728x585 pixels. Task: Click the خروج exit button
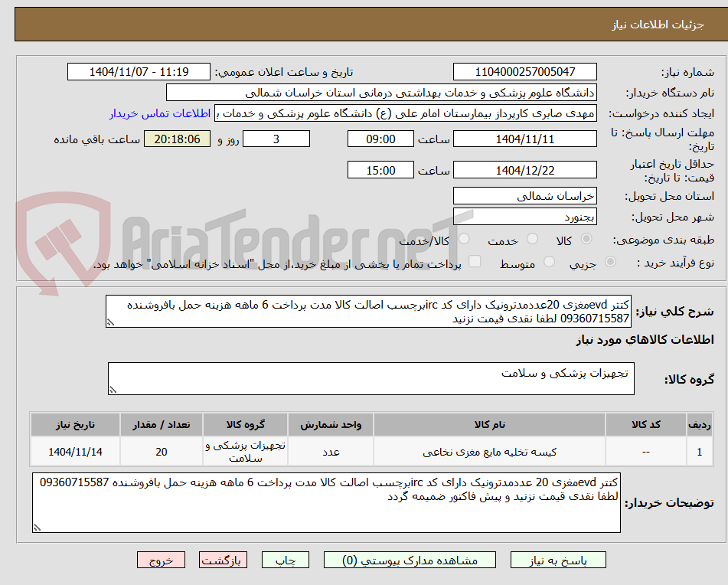[x=161, y=560]
